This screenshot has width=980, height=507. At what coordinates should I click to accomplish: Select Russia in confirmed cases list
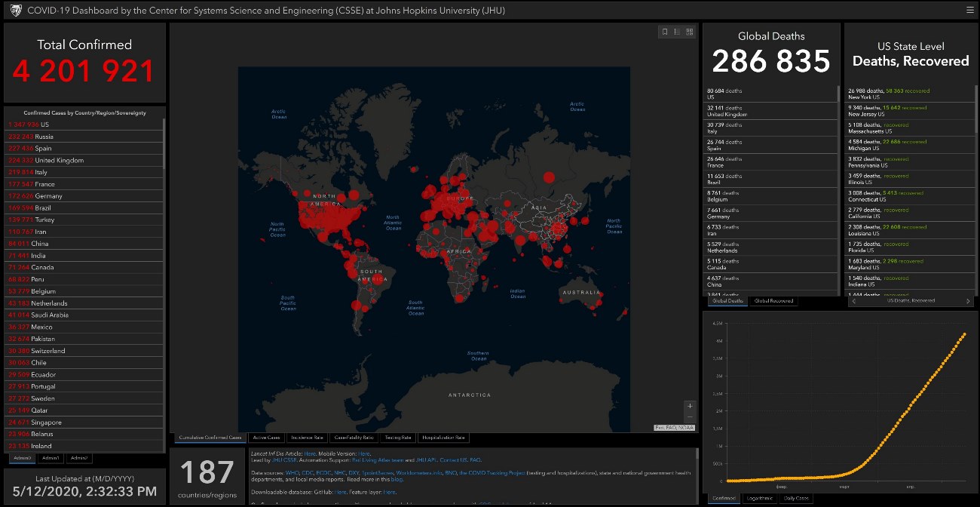[83, 137]
